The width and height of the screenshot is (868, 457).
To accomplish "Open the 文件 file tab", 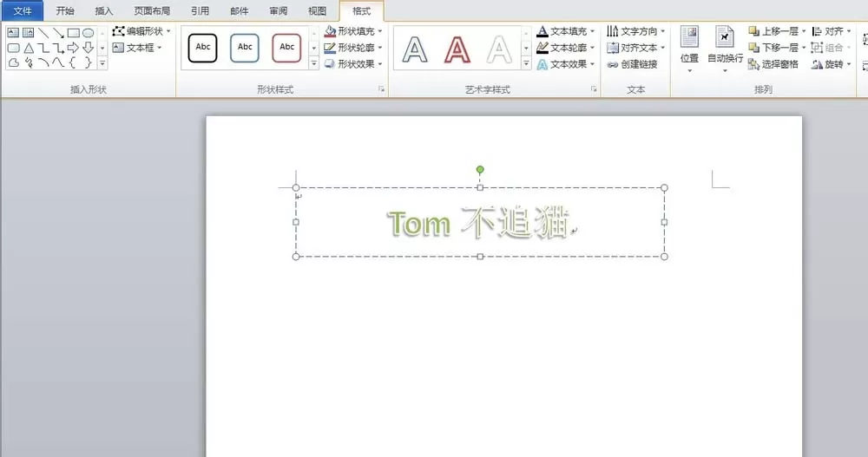I will click(23, 11).
